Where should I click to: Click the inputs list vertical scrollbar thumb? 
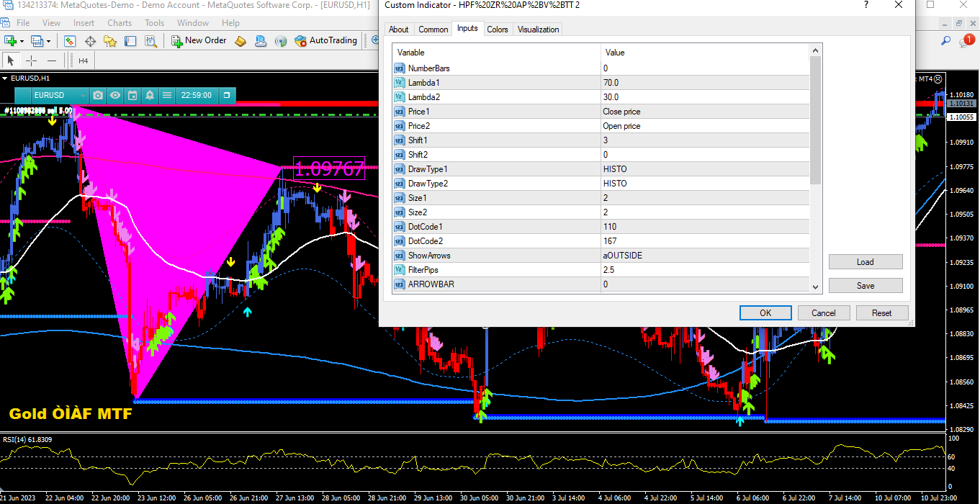pyautogui.click(x=816, y=120)
